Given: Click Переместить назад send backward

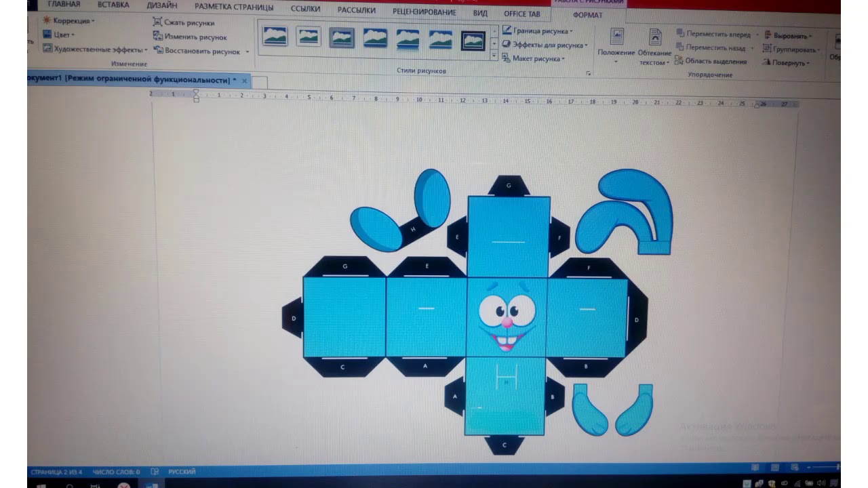Looking at the screenshot, I should 710,47.
